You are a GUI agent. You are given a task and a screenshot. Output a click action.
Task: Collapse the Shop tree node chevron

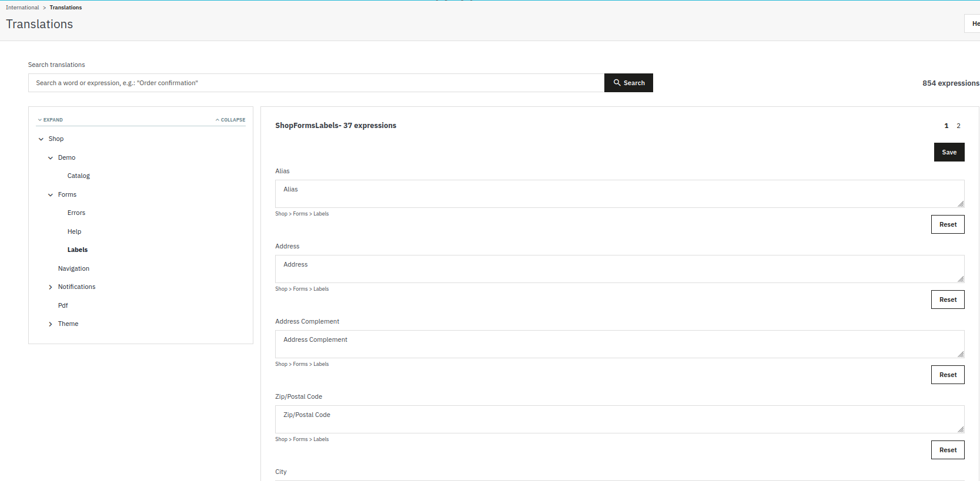click(41, 139)
